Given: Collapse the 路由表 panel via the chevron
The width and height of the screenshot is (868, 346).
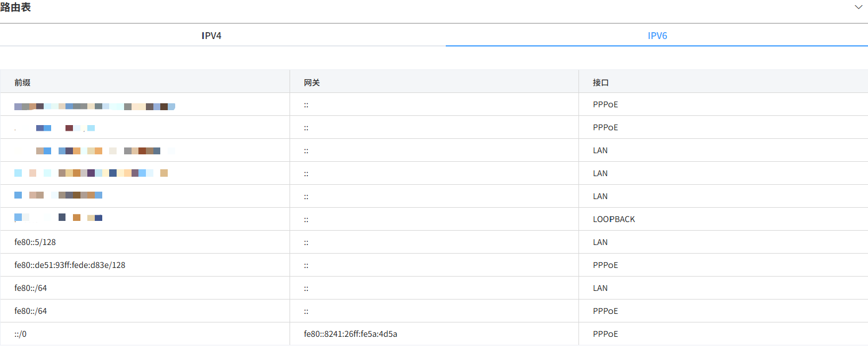Looking at the screenshot, I should click(x=858, y=7).
